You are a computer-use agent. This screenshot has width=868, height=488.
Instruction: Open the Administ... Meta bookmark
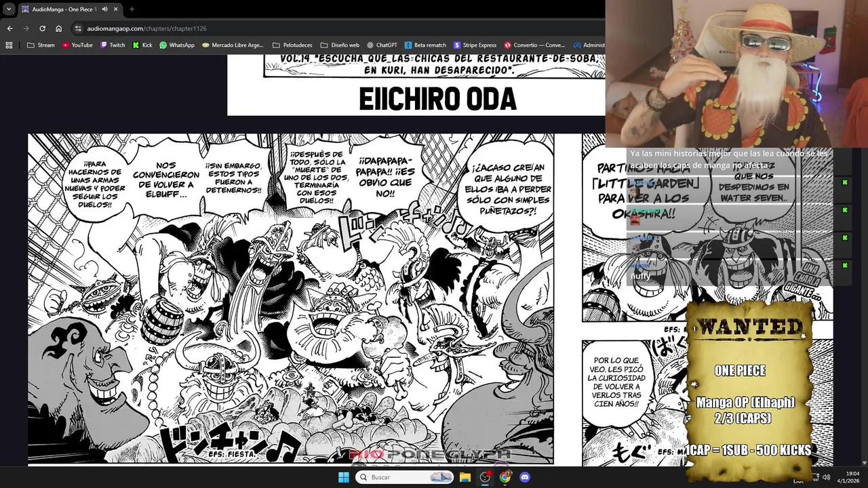588,45
